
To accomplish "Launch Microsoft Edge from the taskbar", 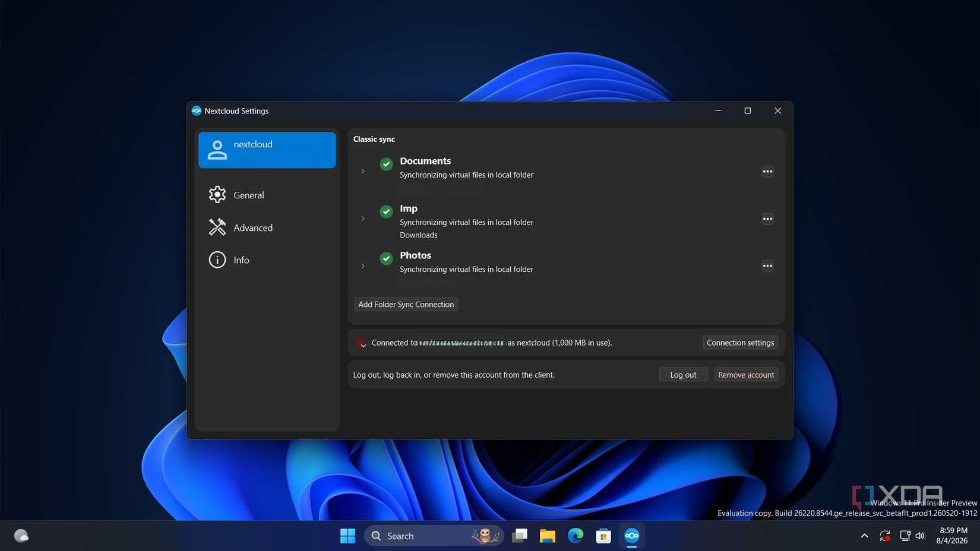I will (x=576, y=536).
